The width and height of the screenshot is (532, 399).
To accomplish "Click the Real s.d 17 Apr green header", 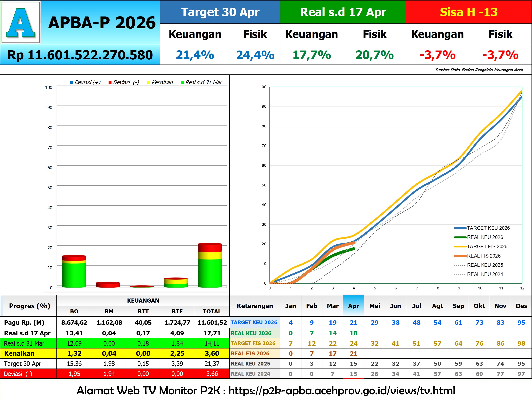I will [343, 12].
